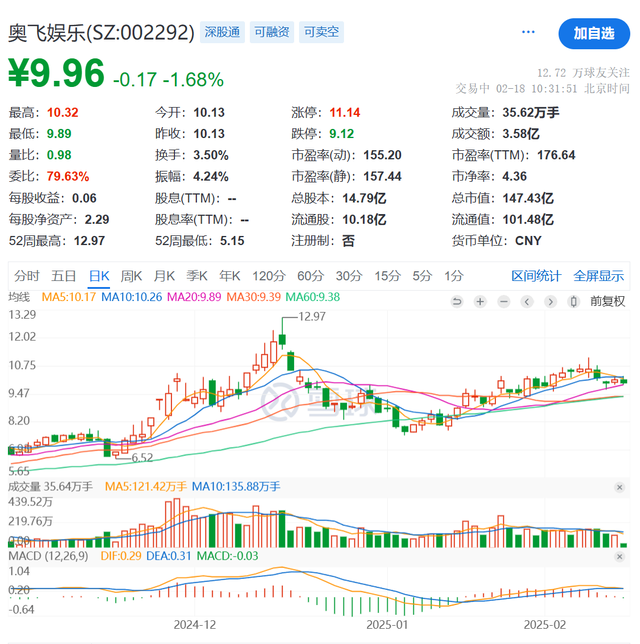Click the stock name 奥飞娱乐(SZ:002292)
Screen dimensions: 640x644
(x=101, y=33)
